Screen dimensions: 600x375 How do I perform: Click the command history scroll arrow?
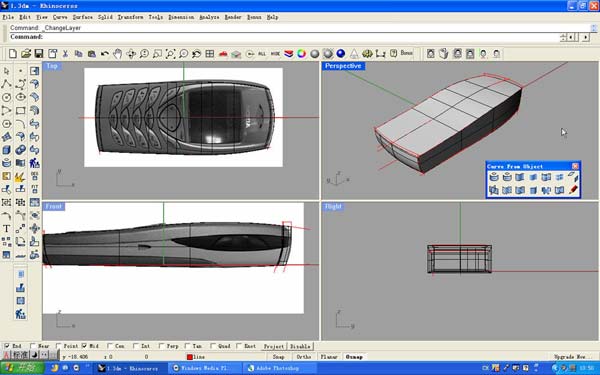[593, 28]
